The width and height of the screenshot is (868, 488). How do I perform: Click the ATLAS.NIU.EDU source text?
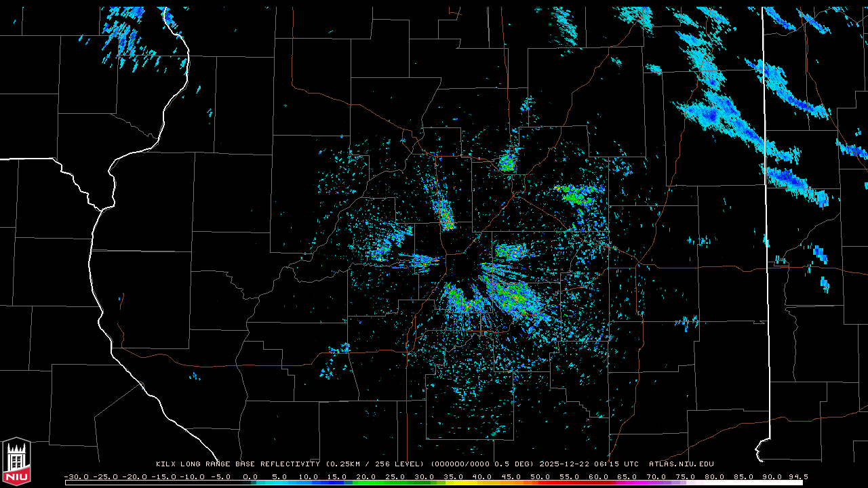682,464
